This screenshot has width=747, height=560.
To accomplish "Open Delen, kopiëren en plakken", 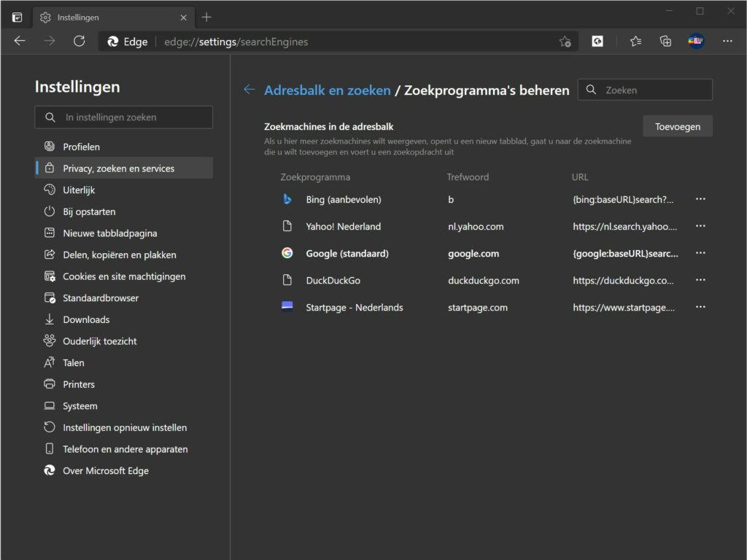I will pyautogui.click(x=124, y=254).
